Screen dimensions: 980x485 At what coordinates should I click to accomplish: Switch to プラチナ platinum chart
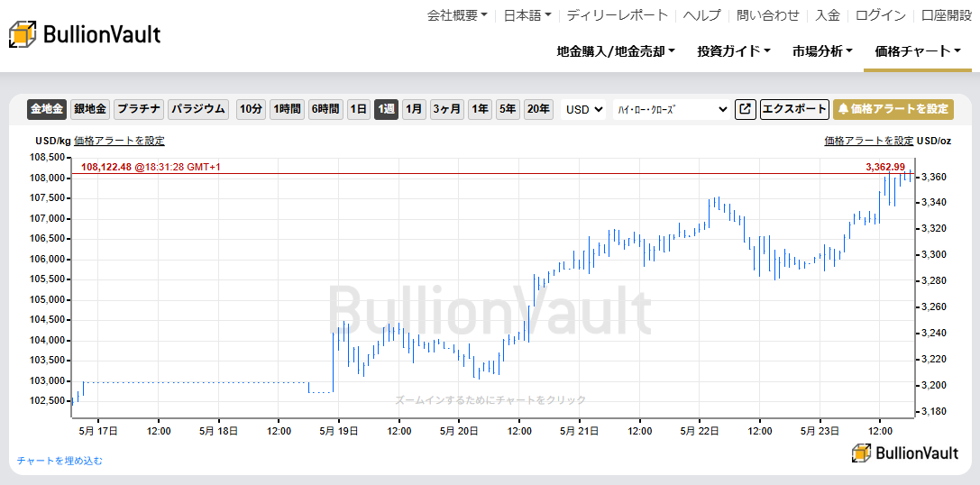(x=140, y=109)
